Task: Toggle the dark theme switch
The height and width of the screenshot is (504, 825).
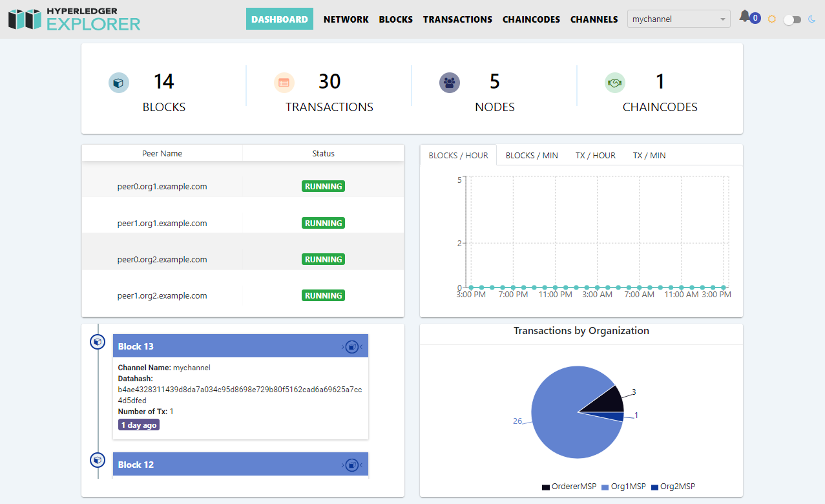Action: pyautogui.click(x=791, y=20)
